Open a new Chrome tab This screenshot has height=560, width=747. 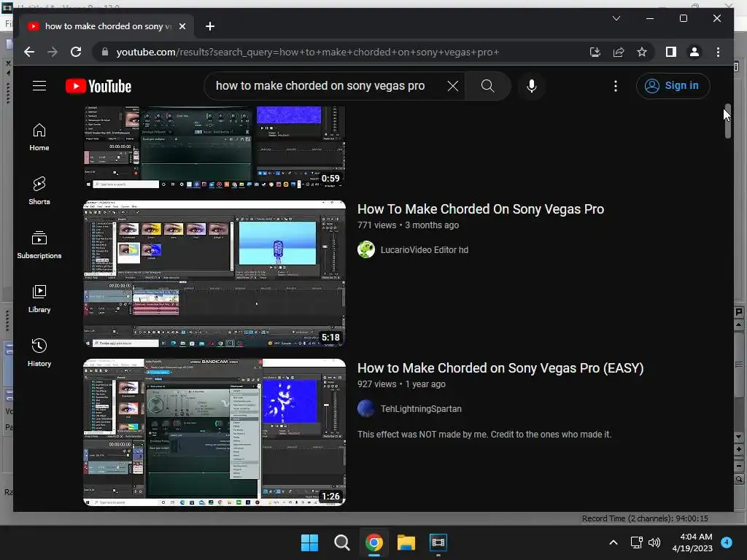pyautogui.click(x=210, y=26)
